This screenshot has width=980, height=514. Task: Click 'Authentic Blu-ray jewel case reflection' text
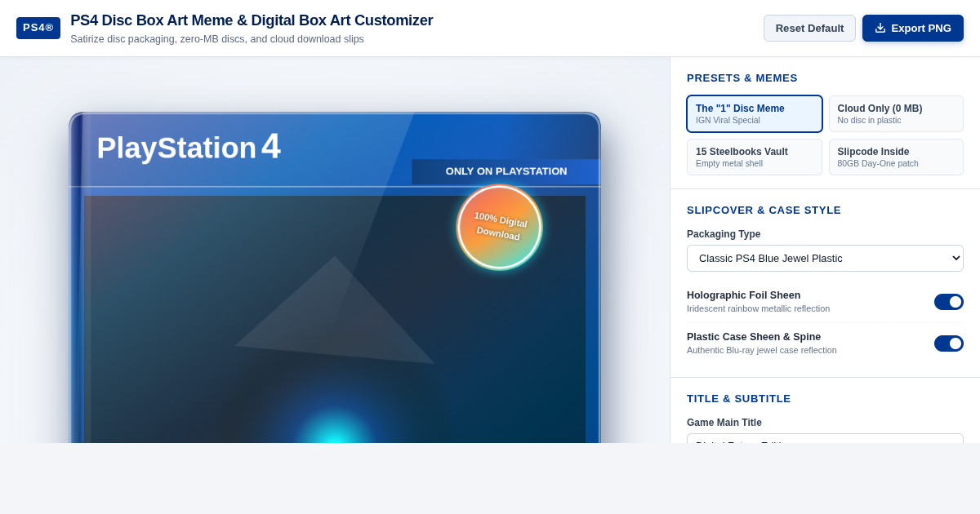(x=762, y=350)
